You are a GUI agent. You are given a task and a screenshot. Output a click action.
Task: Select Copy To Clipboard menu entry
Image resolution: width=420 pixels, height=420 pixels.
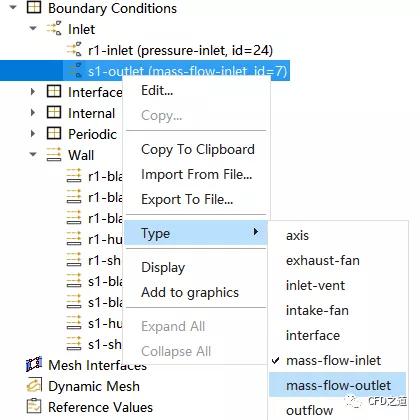198,149
